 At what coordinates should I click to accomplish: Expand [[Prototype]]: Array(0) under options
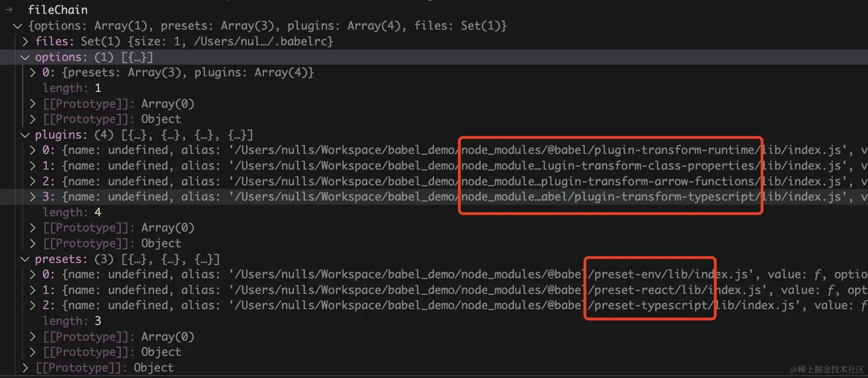click(x=33, y=104)
